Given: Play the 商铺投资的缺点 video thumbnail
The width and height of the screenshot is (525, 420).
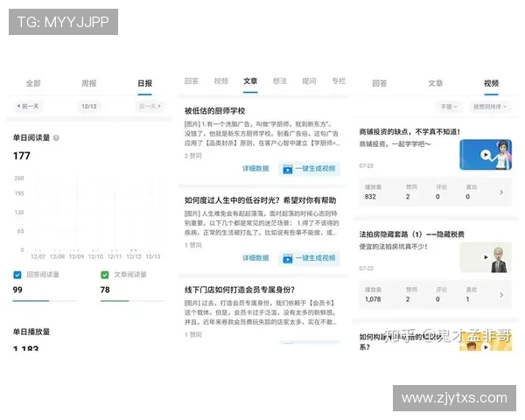Looking at the screenshot, I should tap(485, 155).
